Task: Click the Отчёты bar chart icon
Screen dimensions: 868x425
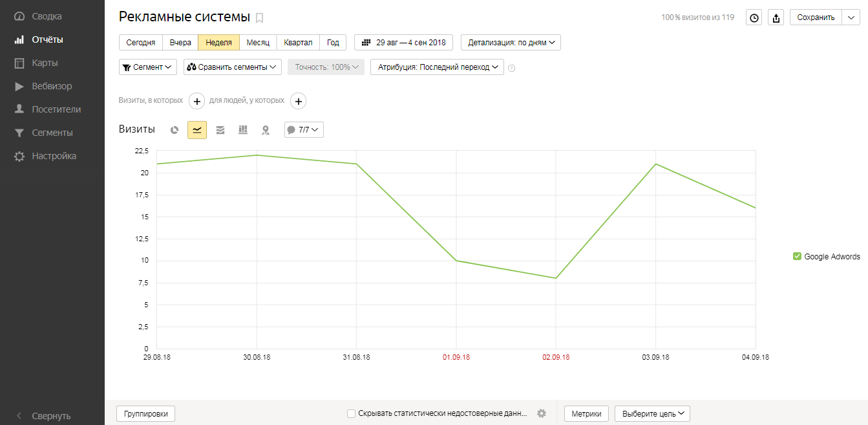Action: (x=19, y=39)
